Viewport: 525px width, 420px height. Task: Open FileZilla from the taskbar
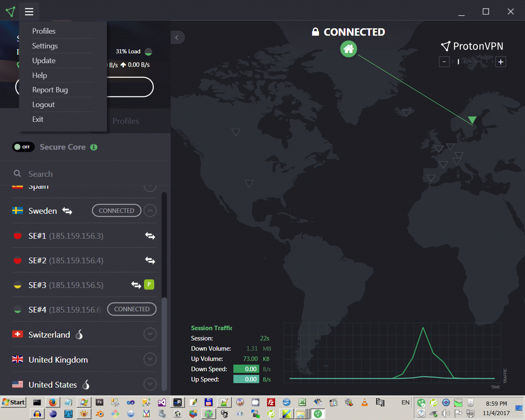pos(271,402)
